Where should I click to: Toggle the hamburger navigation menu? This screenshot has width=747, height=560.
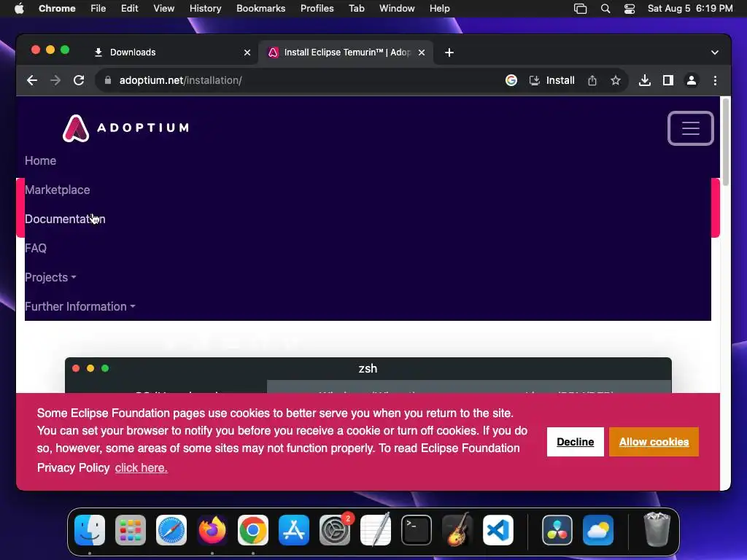[690, 128]
